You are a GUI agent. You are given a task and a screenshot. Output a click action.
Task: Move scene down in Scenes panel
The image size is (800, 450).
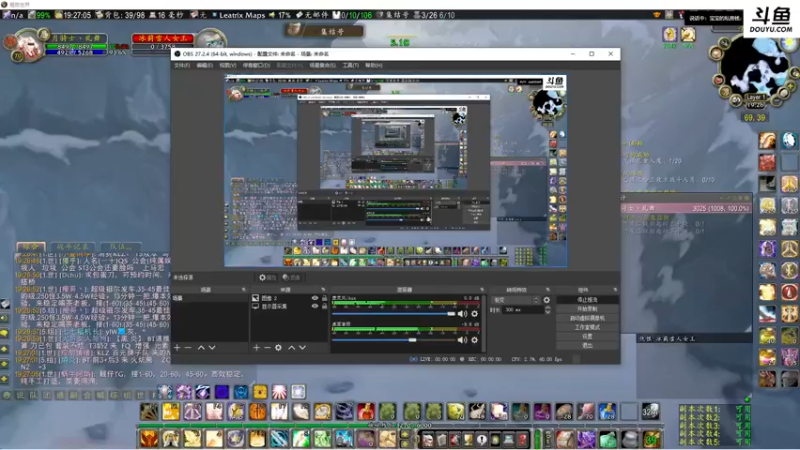click(212, 347)
